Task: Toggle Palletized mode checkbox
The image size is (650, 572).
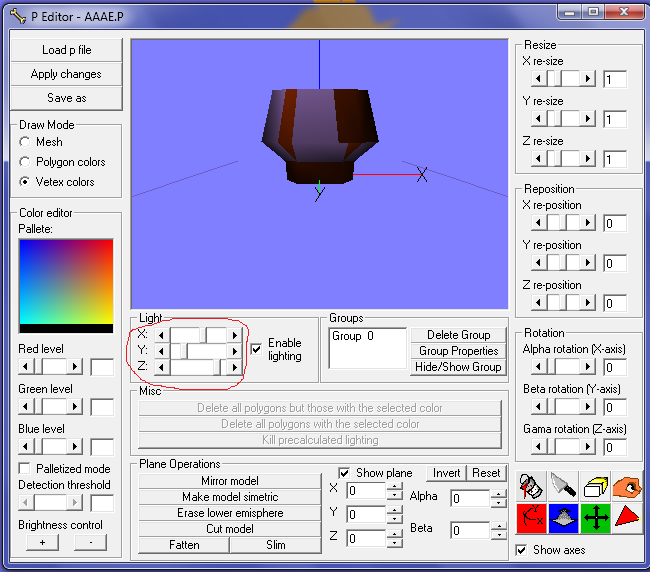Action: (x=24, y=468)
